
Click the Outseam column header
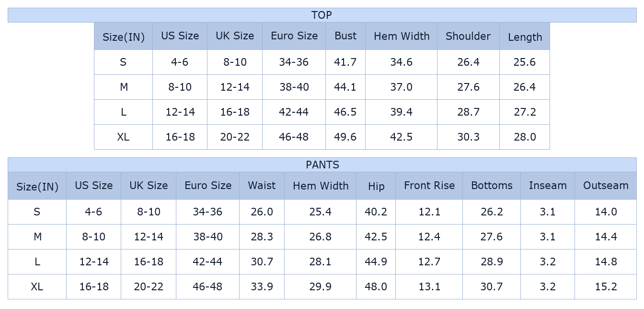click(606, 186)
